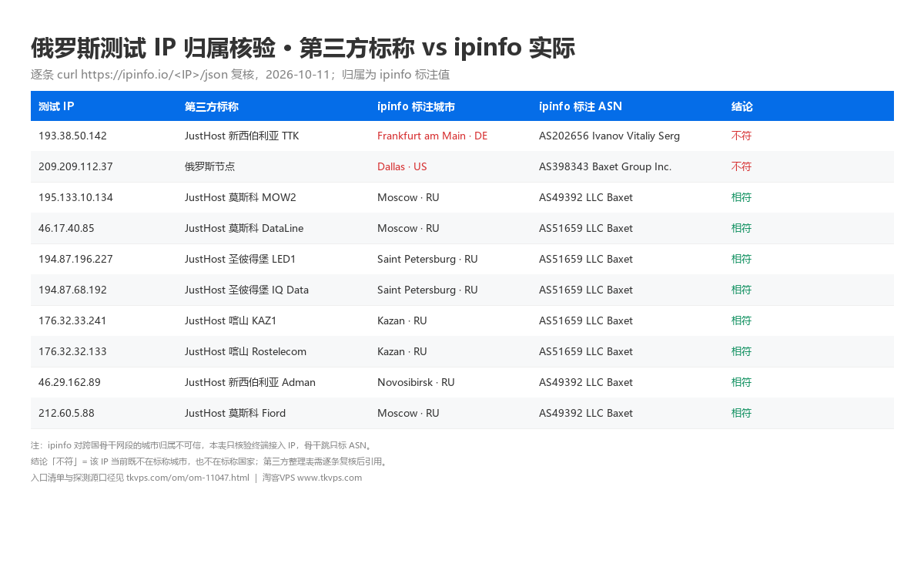
Task: Open the www.tkvps.com footer link
Action: 330,478
